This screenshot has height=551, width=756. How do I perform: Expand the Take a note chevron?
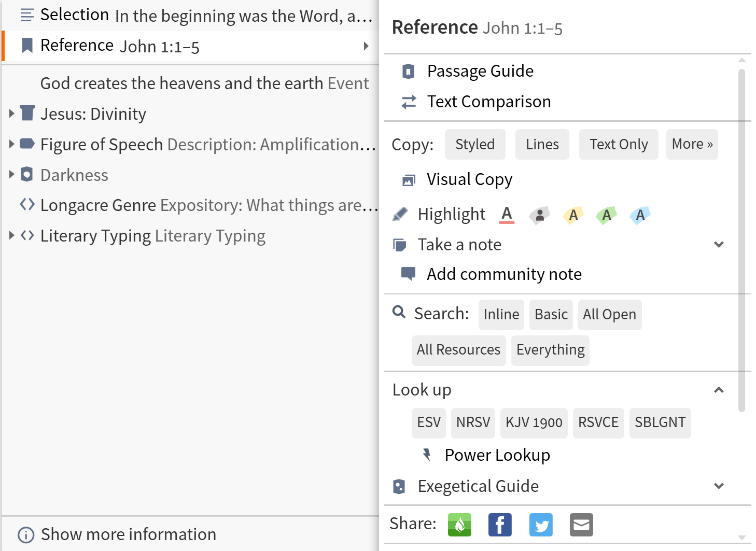click(719, 244)
